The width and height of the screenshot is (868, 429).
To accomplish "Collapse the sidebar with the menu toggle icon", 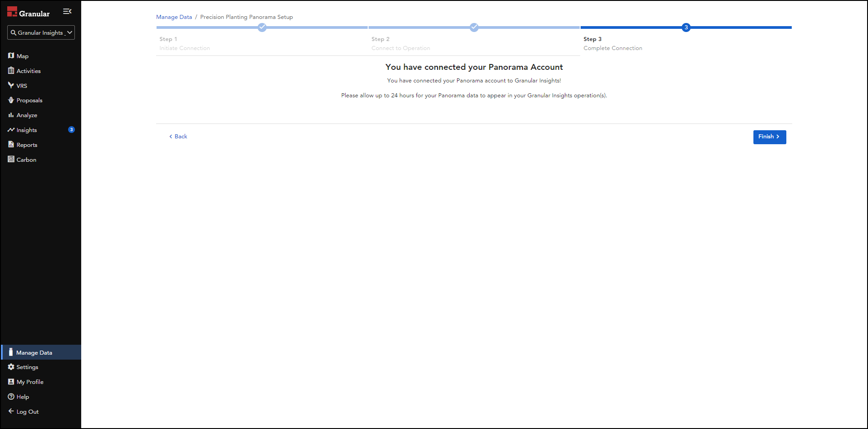I will click(x=67, y=11).
